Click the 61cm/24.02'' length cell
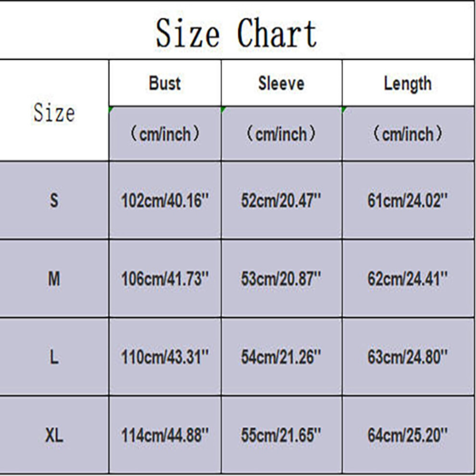 [x=408, y=200]
